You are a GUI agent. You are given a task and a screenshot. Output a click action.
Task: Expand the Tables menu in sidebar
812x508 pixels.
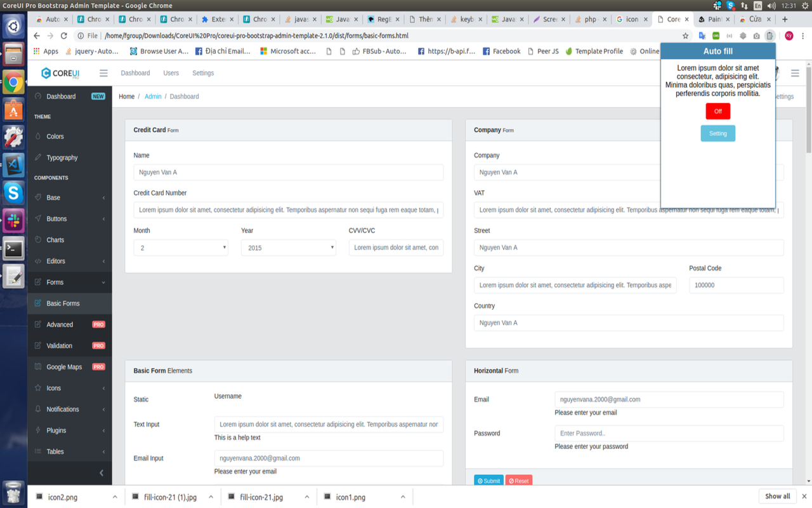click(x=70, y=451)
